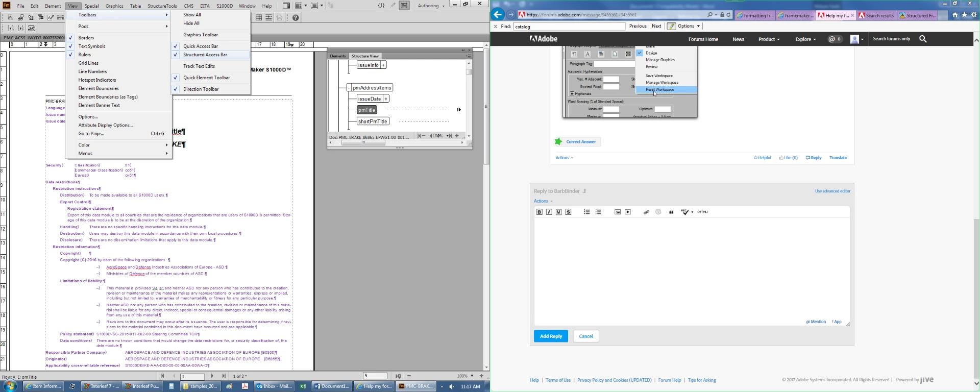Click the spell check ABC icon
This screenshot has width=980, height=392.
click(685, 212)
